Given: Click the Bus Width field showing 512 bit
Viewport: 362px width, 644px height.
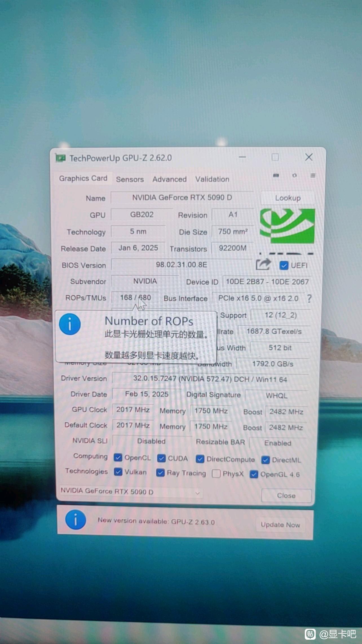Looking at the screenshot, I should (x=280, y=348).
